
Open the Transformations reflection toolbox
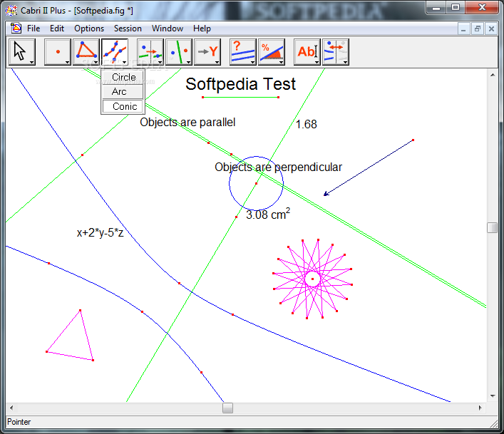(x=179, y=52)
